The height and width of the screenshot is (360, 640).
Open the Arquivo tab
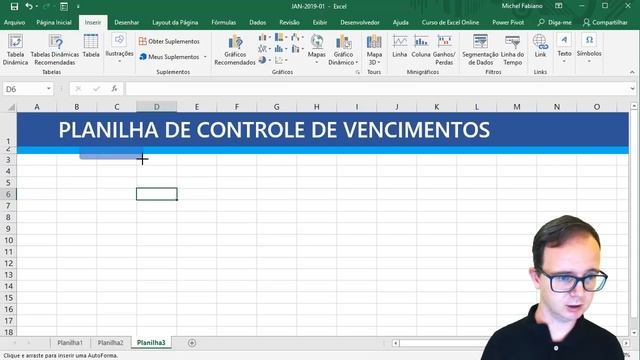click(x=14, y=22)
